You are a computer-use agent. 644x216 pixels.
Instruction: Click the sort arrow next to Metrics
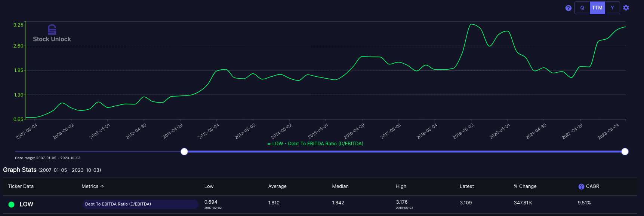(x=102, y=186)
